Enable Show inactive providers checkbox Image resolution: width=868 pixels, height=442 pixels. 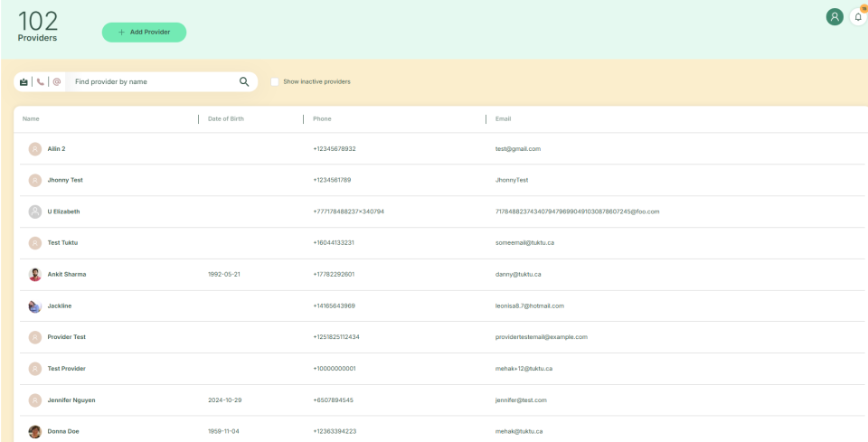275,81
